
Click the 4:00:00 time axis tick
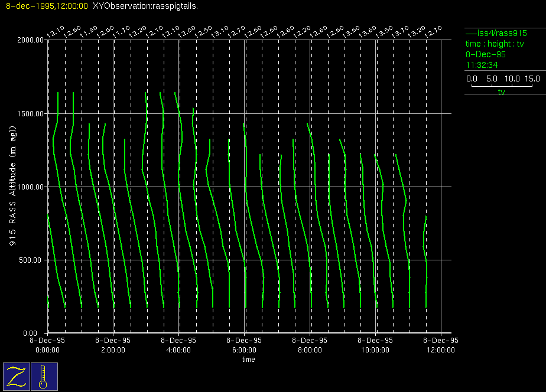179,349
